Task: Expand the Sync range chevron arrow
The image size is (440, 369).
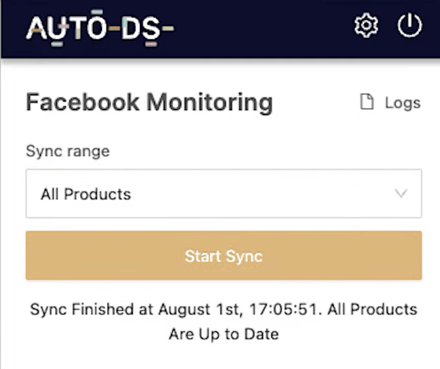Action: click(x=401, y=193)
